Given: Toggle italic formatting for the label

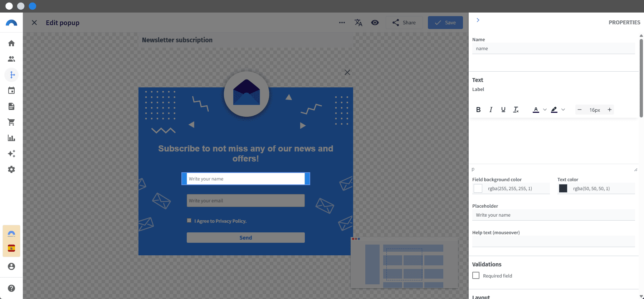Looking at the screenshot, I should 491,110.
